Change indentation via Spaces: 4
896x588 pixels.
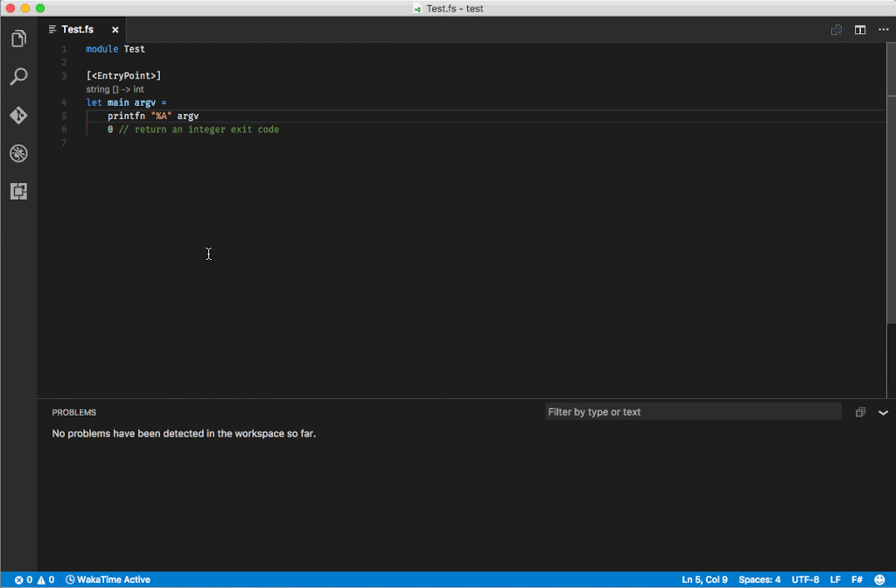click(x=759, y=579)
